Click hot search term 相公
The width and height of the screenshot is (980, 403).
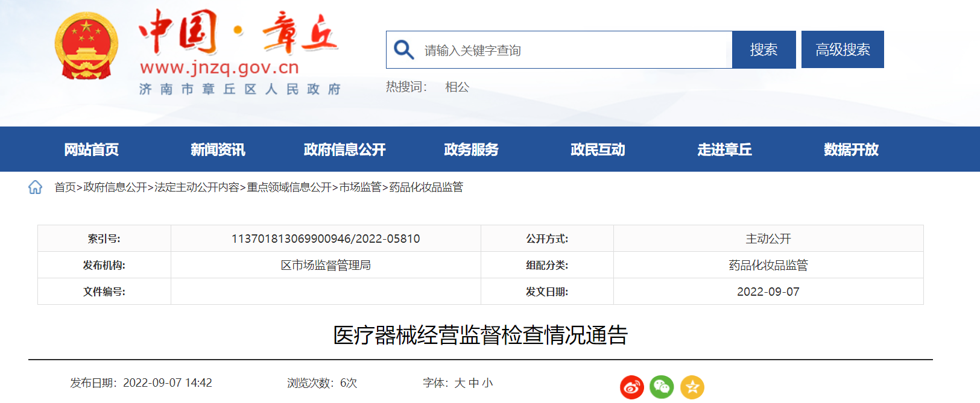pyautogui.click(x=457, y=87)
